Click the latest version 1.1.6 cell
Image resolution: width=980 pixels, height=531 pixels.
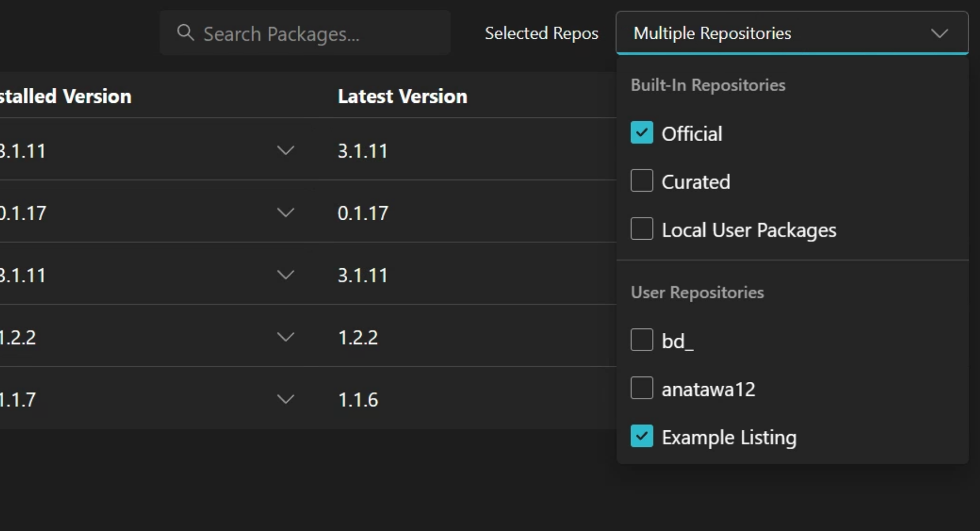coord(358,400)
